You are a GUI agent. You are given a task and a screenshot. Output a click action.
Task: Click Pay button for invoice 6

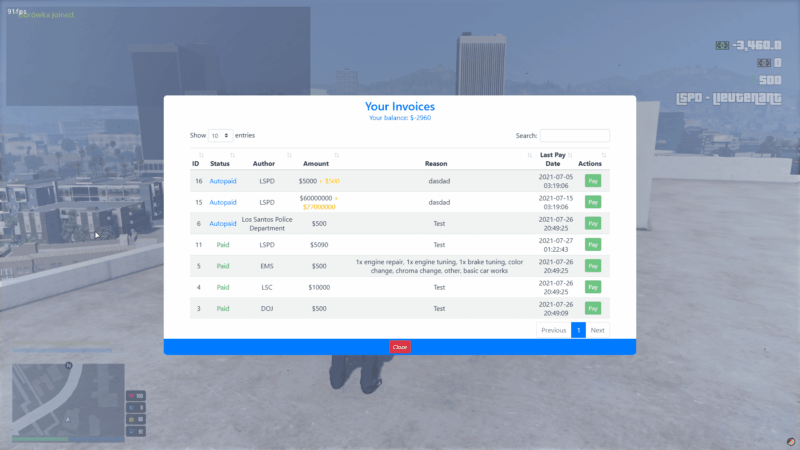[x=592, y=223]
